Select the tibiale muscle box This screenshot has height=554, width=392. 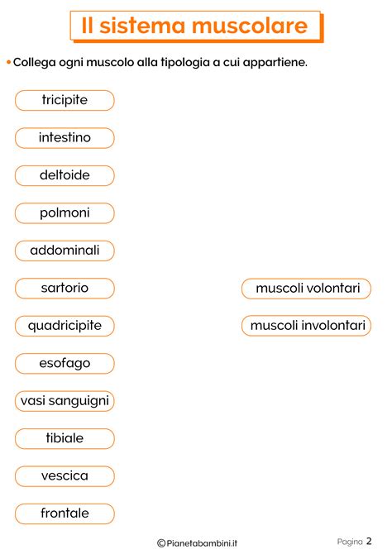[x=65, y=439]
